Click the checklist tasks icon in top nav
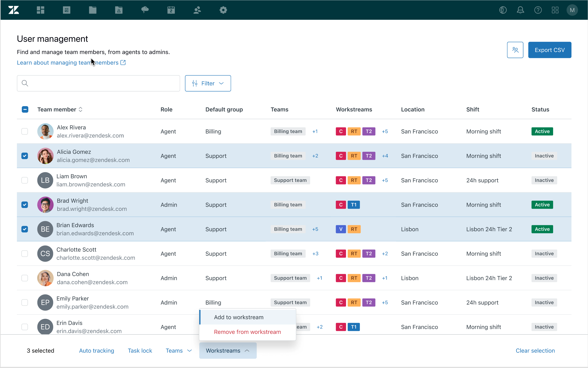 coord(67,10)
